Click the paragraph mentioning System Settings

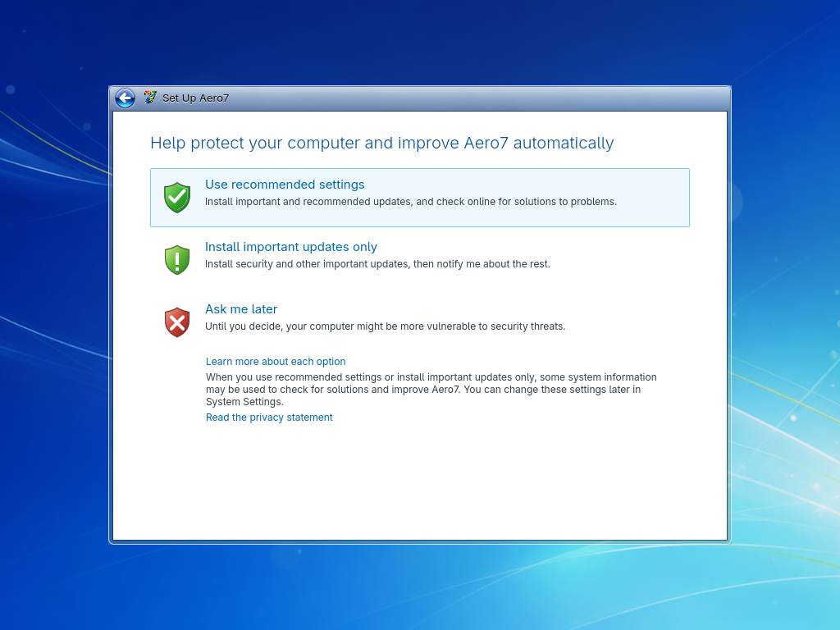click(x=431, y=390)
